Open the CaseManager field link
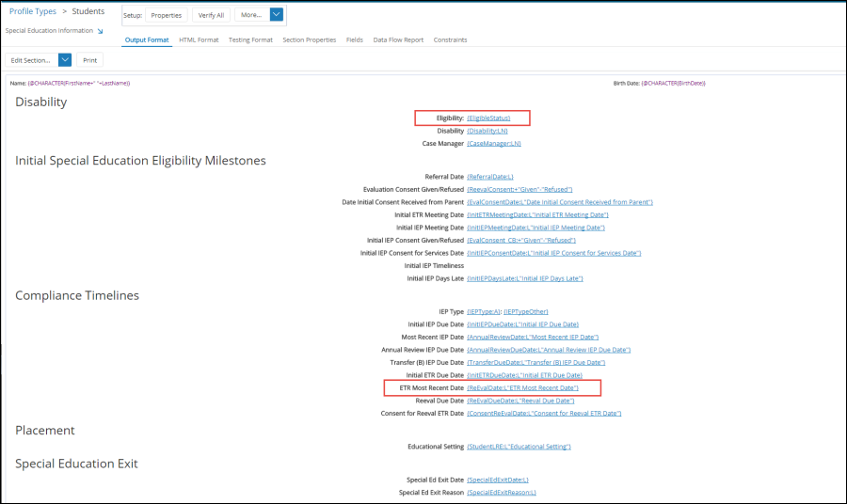Viewport: 847px width, 504px height. (494, 143)
